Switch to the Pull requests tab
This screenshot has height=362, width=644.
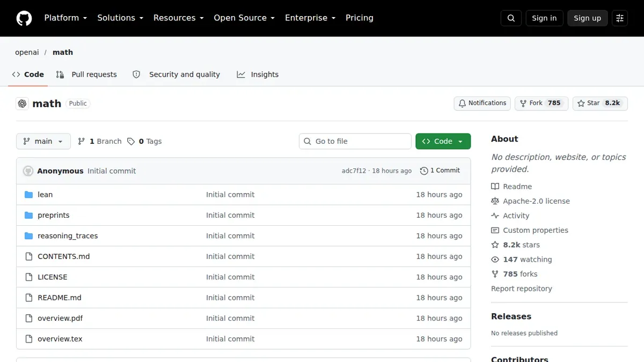coord(86,75)
